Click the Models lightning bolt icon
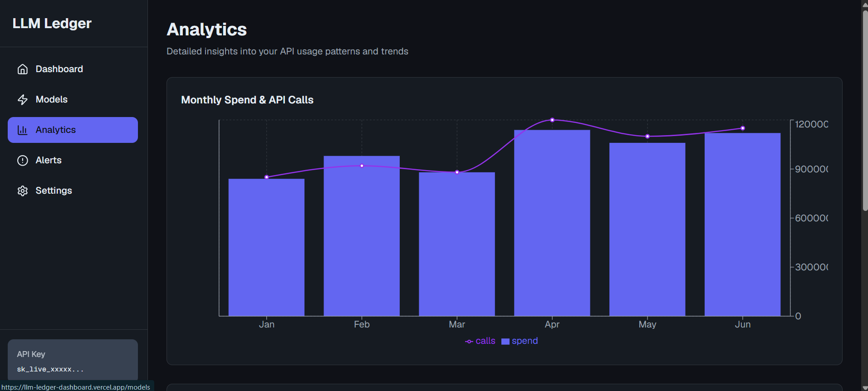Screen dimensions: 868x391 point(23,99)
